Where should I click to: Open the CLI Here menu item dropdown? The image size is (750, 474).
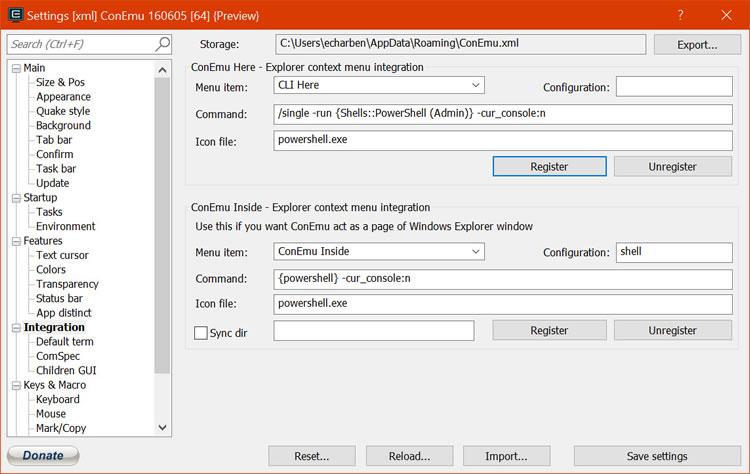[475, 85]
